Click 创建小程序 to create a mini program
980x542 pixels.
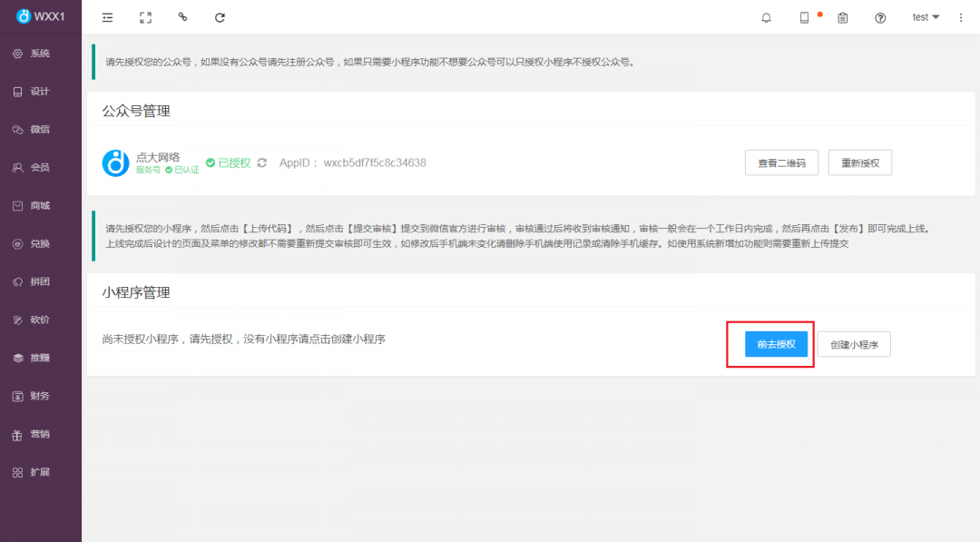coord(853,344)
